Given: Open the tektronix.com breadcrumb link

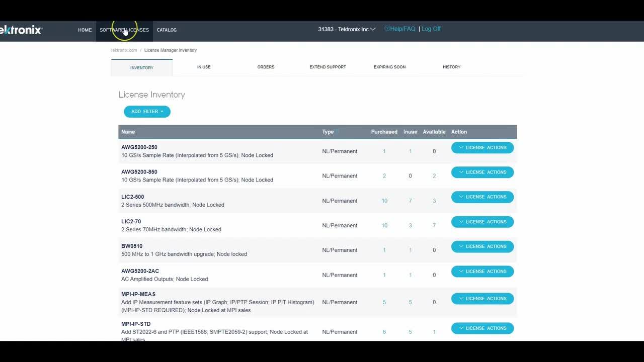Looking at the screenshot, I should pos(124,50).
